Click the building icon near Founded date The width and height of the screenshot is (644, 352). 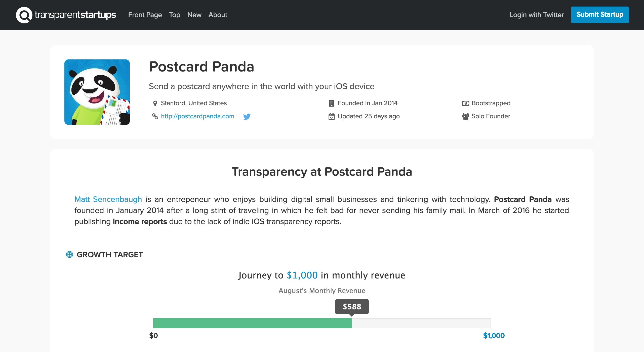point(332,103)
